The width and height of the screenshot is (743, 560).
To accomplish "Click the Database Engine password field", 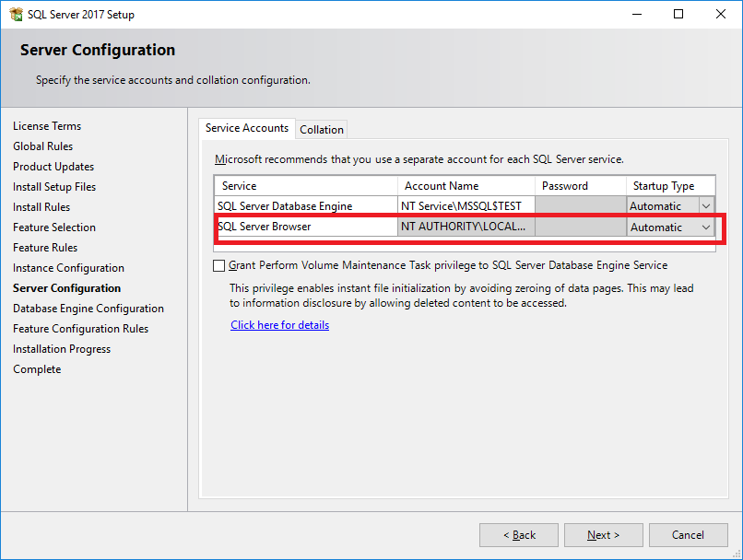I will coord(581,206).
